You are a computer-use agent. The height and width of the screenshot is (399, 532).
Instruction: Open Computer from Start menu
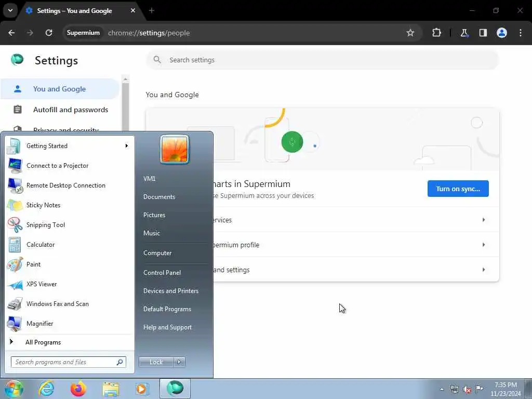[157, 253]
